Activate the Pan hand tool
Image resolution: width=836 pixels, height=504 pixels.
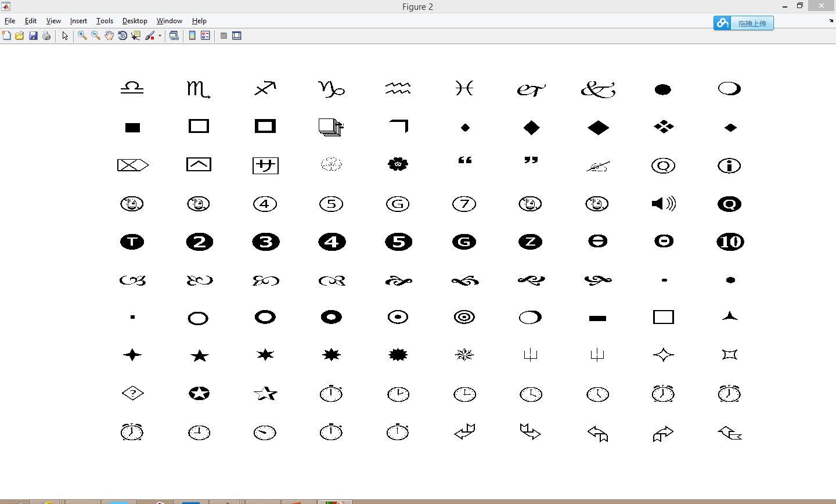click(x=109, y=35)
